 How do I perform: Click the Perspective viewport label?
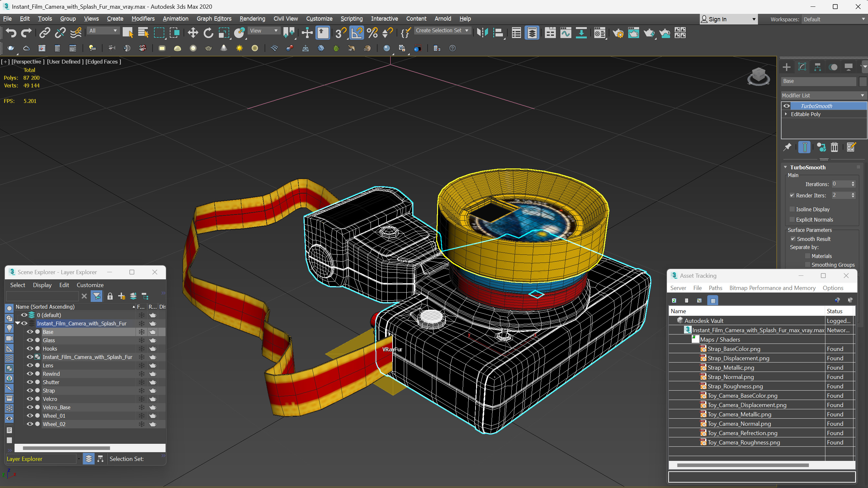coord(28,61)
